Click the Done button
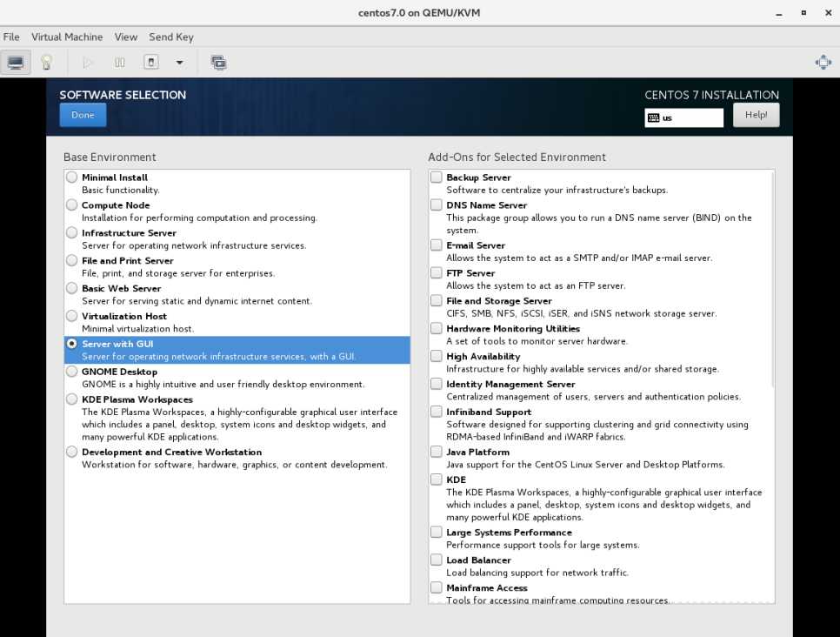The image size is (840, 637). click(83, 115)
